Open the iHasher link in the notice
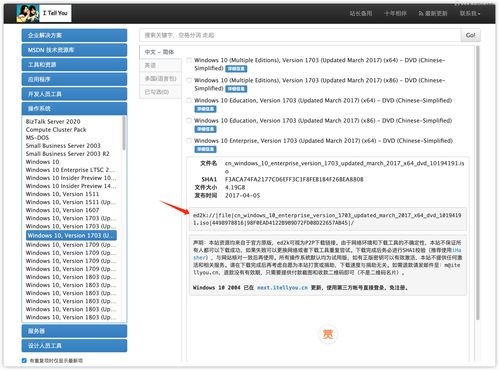 [x=456, y=250]
